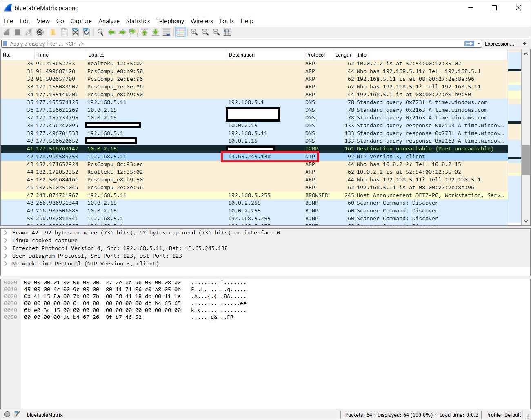Toggle packet list colorization
Viewport: 531px width, 420px height.
coord(180,32)
